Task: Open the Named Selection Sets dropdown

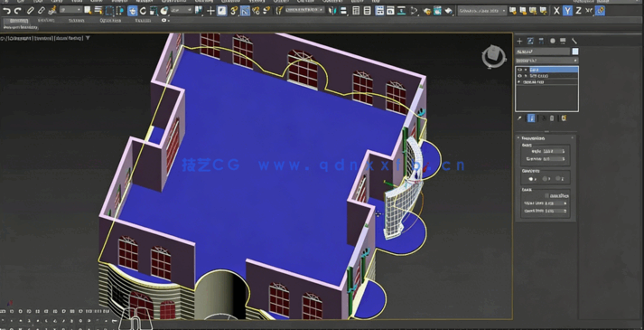Action: pos(304,10)
